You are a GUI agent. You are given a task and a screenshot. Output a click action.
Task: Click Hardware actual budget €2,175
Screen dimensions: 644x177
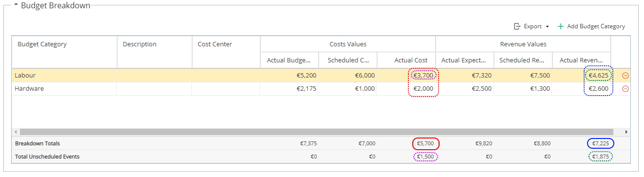[x=306, y=89]
